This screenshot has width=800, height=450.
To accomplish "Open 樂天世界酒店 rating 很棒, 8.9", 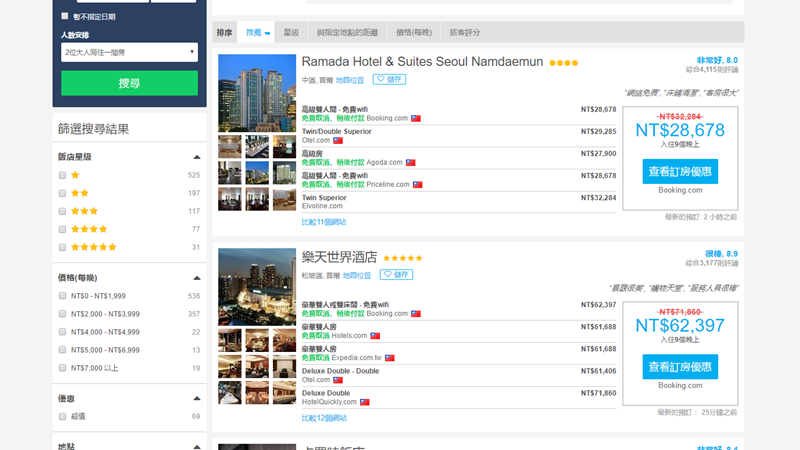I will 721,254.
